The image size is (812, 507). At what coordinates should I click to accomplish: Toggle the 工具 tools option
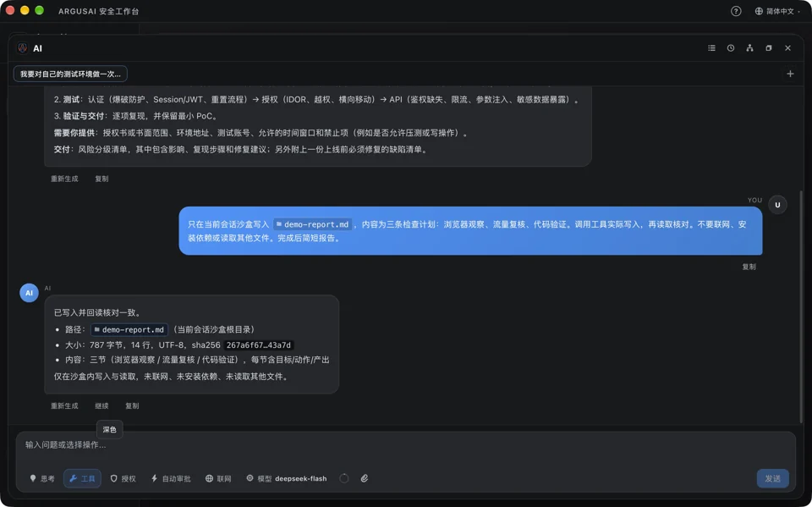point(82,478)
